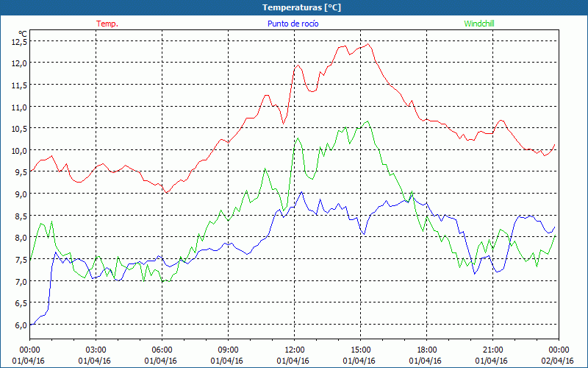Click the 11,5 y-axis value

pyautogui.click(x=19, y=85)
